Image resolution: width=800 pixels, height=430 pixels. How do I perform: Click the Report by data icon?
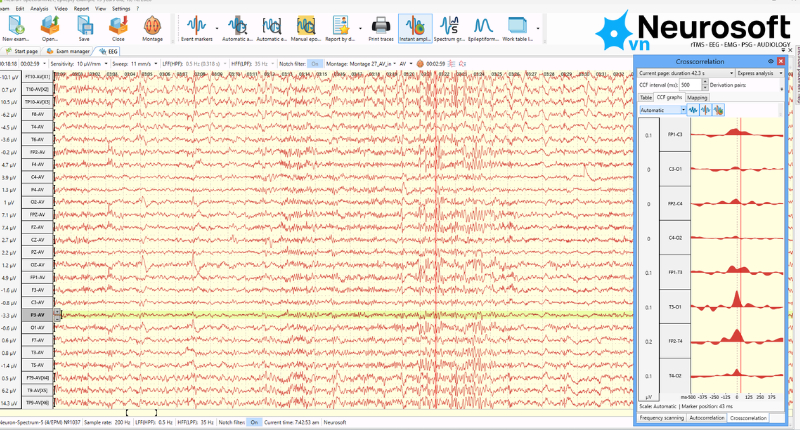(x=342, y=27)
